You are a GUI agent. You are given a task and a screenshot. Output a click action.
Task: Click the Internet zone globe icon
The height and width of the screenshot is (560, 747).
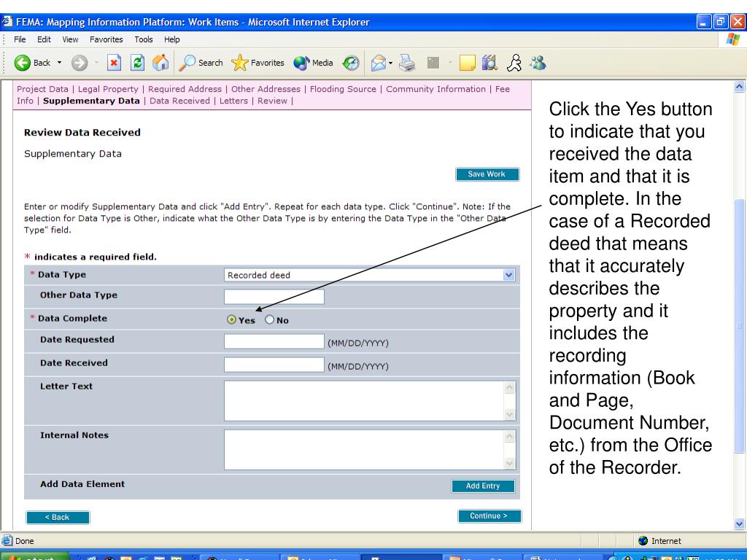tap(643, 541)
